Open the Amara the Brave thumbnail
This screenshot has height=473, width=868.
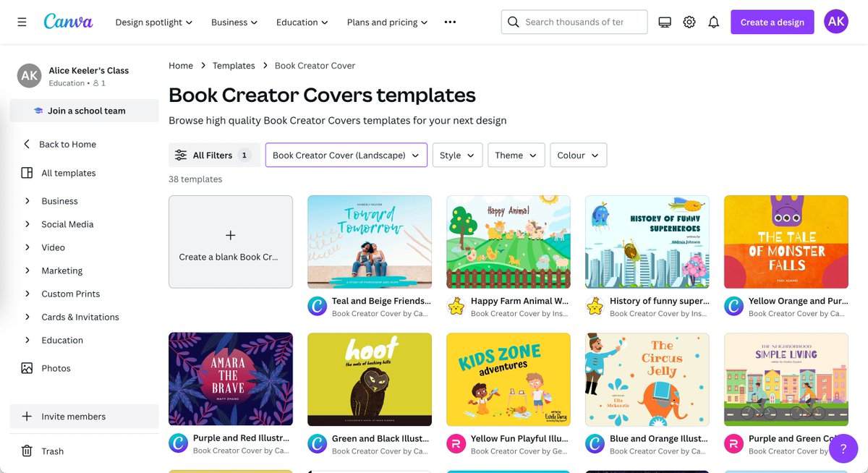click(231, 379)
